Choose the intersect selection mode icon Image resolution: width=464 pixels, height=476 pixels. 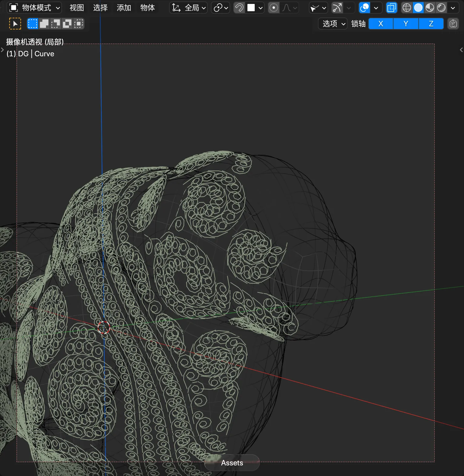pyautogui.click(x=79, y=24)
